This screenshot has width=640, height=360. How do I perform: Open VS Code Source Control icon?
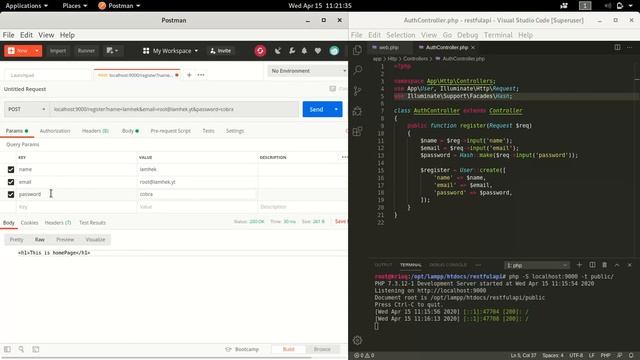click(358, 91)
